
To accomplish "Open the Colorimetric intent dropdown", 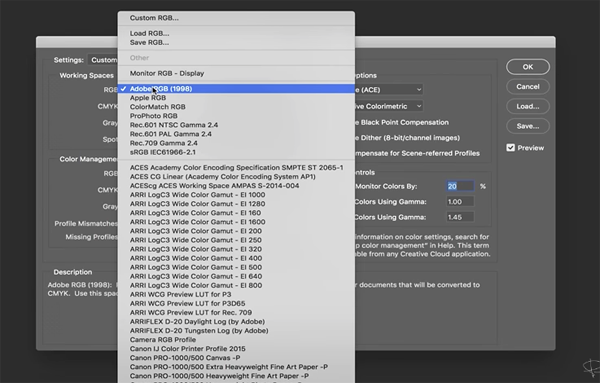I will [x=389, y=106].
